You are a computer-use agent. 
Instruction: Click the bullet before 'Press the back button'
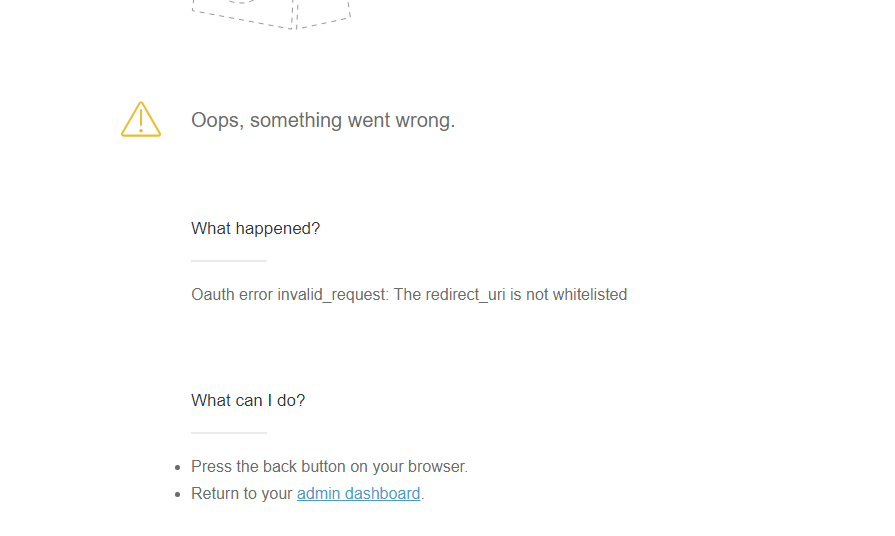178,468
